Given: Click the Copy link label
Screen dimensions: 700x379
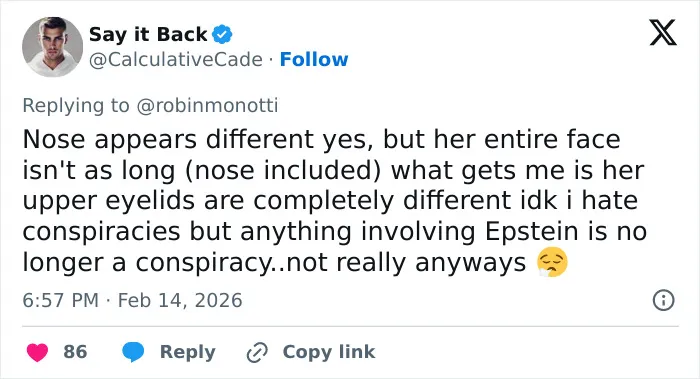Looking at the screenshot, I should [x=329, y=352].
